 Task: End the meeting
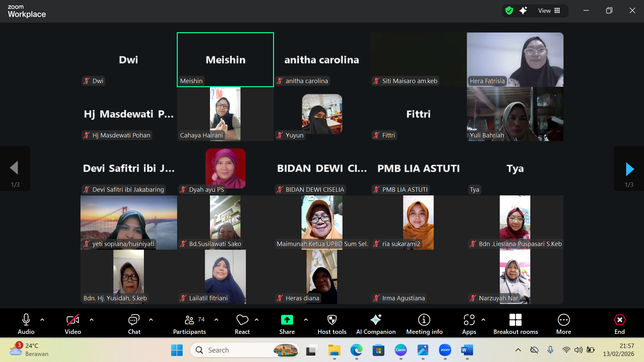click(x=619, y=323)
